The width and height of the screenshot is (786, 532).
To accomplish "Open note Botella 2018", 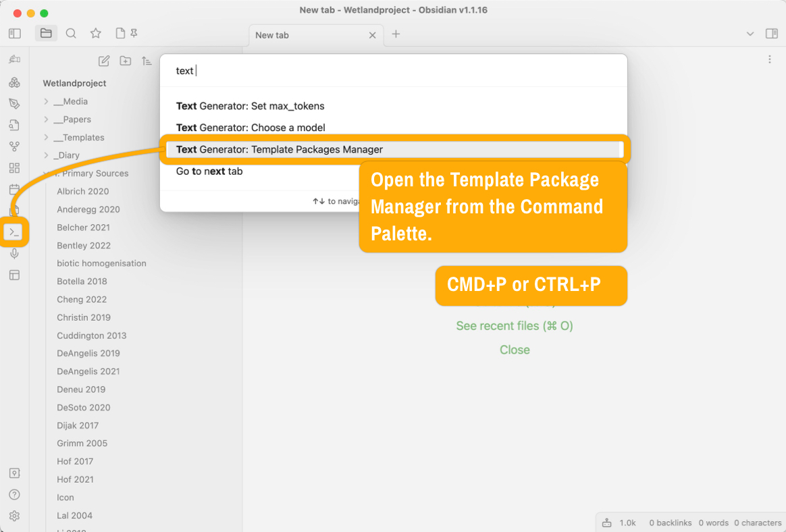I will pos(82,282).
